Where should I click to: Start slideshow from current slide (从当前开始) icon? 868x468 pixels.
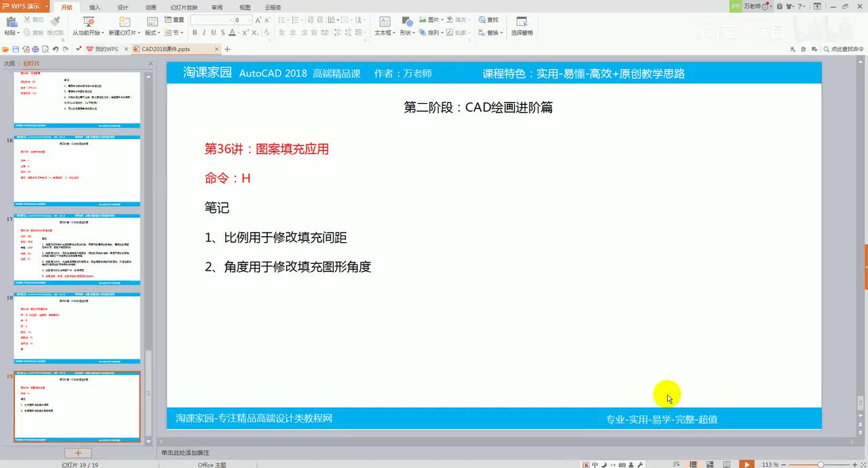click(88, 22)
